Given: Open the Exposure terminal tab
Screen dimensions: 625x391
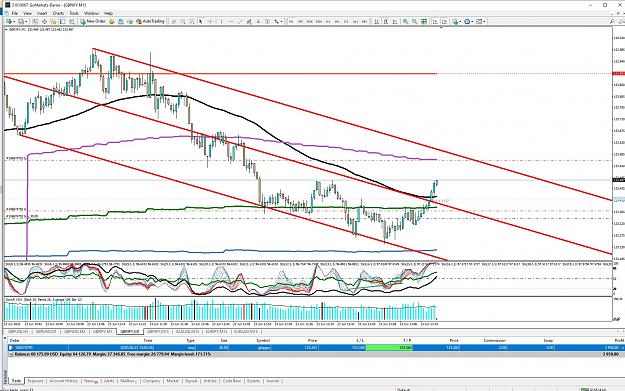Looking at the screenshot, I should [35, 381].
